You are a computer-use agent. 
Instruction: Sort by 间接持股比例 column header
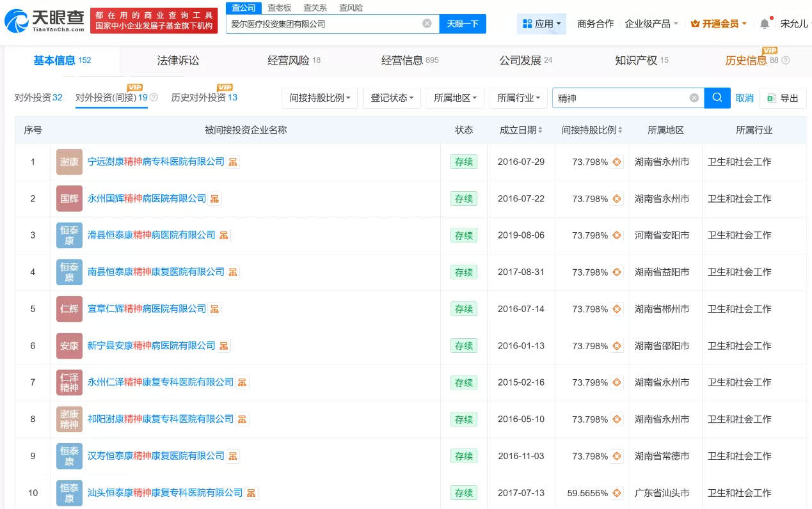592,130
